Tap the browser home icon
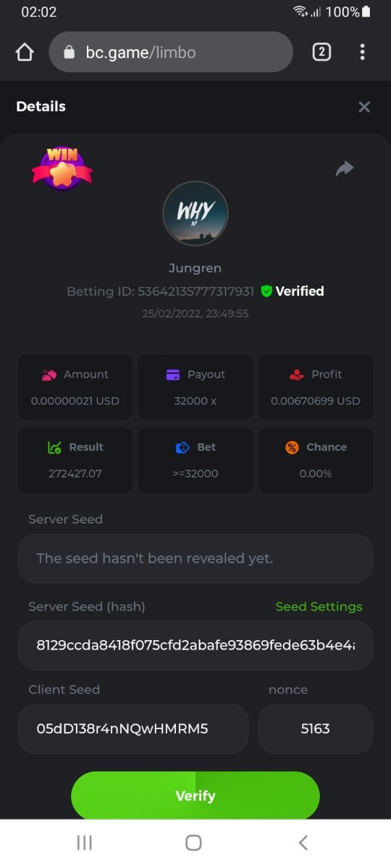Screen dimensions: 391x868 pyautogui.click(x=25, y=52)
